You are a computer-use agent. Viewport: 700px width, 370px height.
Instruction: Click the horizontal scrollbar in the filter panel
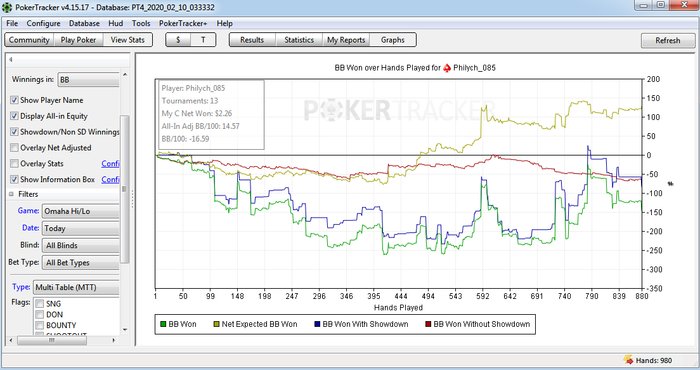[x=62, y=340]
